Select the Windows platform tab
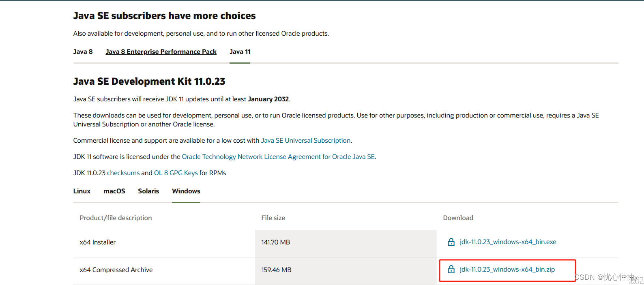This screenshot has width=644, height=285. [186, 191]
